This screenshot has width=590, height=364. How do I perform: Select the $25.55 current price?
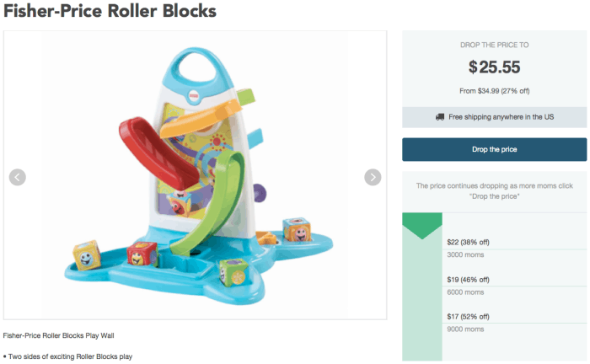494,67
